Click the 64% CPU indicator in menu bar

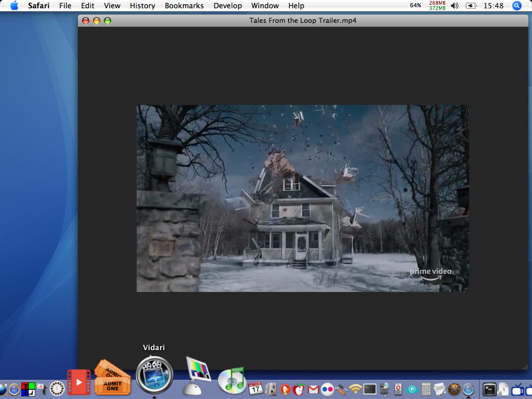coord(415,5)
